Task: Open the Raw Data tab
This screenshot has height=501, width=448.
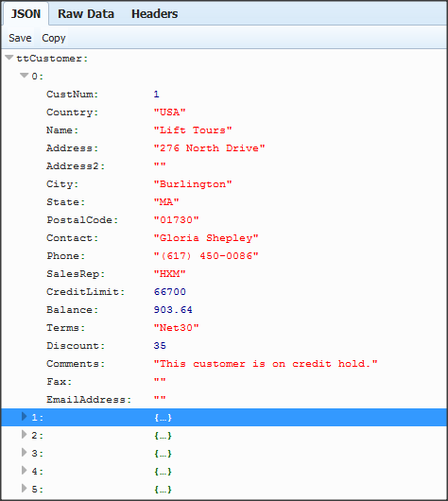Action: click(x=86, y=14)
